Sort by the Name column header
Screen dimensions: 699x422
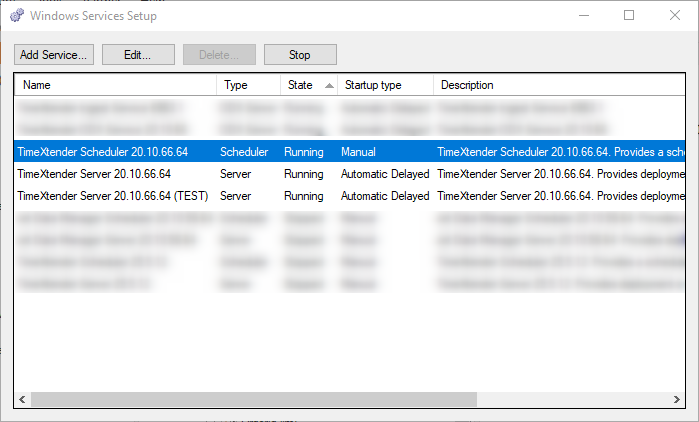(x=115, y=85)
